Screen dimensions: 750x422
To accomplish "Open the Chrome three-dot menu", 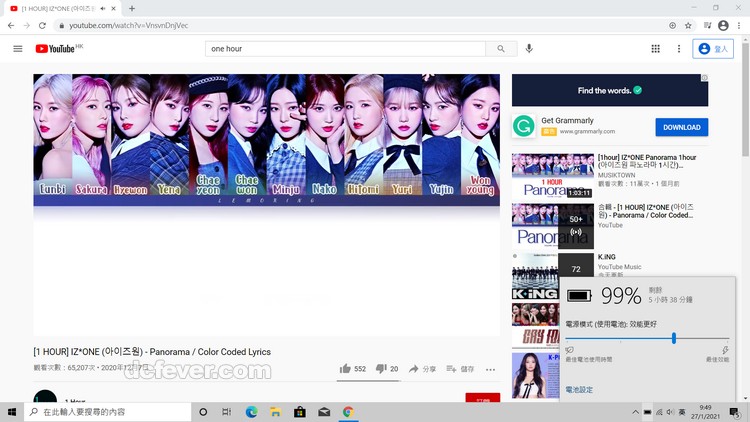I will 739,25.
